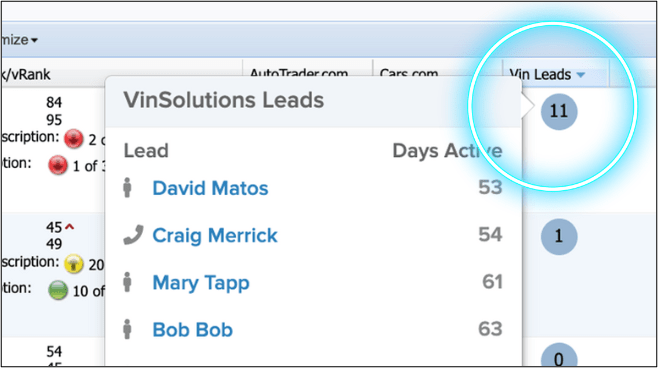Click the yellow lightbulb description status icon

73,264
